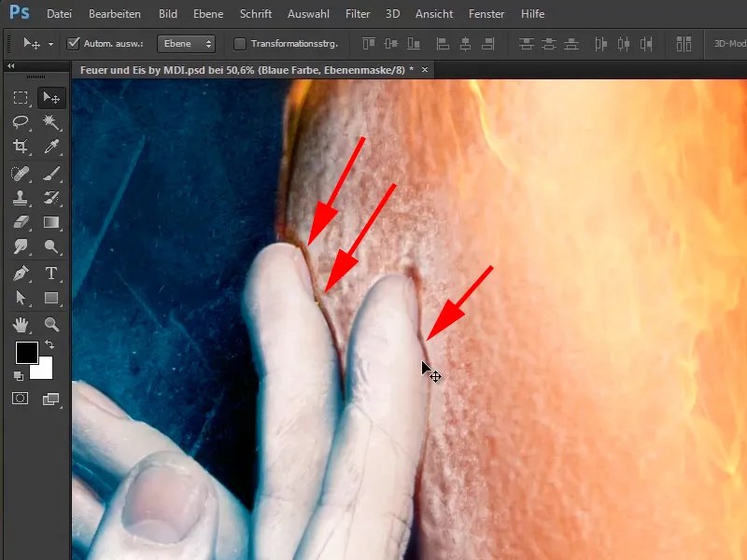Click the Photoshop Ps logo
This screenshot has height=560, width=747.
(x=19, y=12)
